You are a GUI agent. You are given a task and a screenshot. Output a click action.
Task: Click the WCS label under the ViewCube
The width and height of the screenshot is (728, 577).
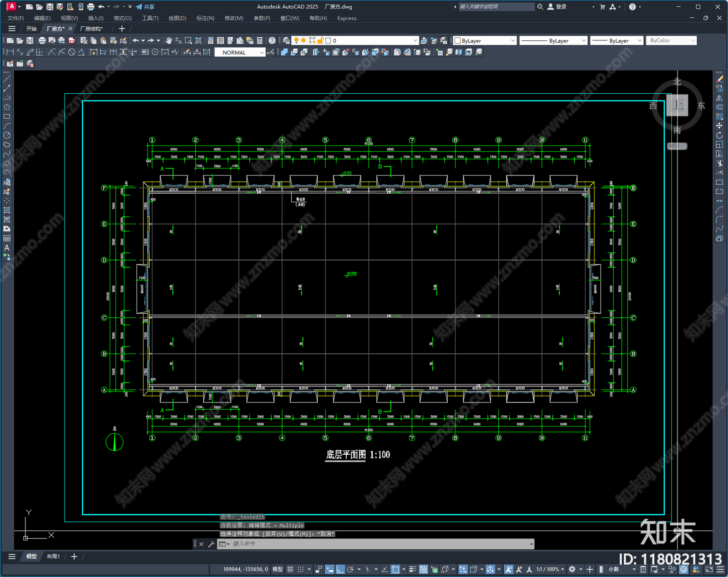click(x=677, y=146)
